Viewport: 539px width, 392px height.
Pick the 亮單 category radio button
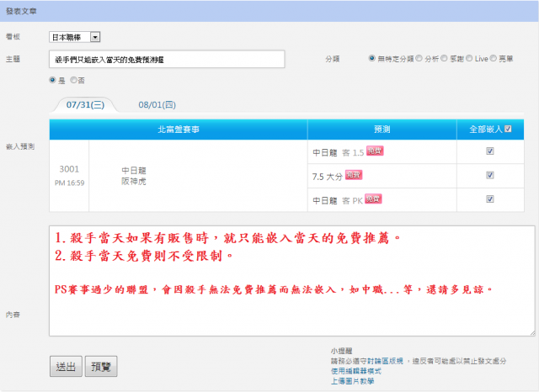point(494,59)
